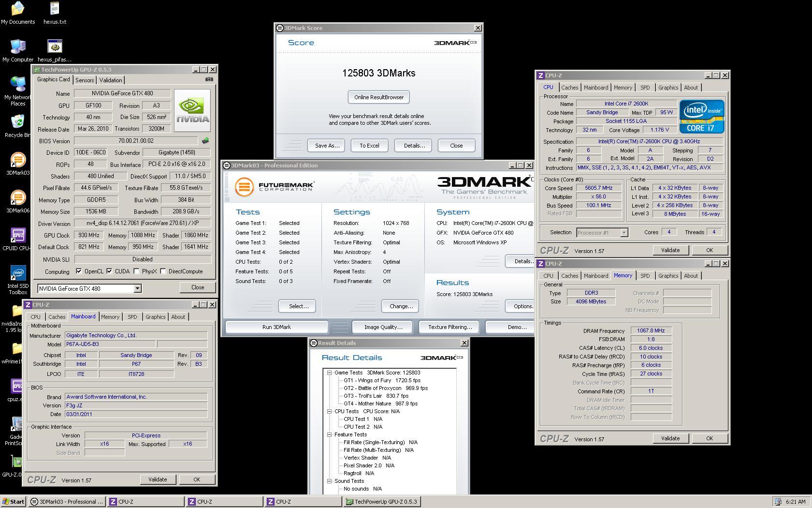
Task: Click the Intel Core i7 logo in CPU-Z
Action: (x=702, y=117)
